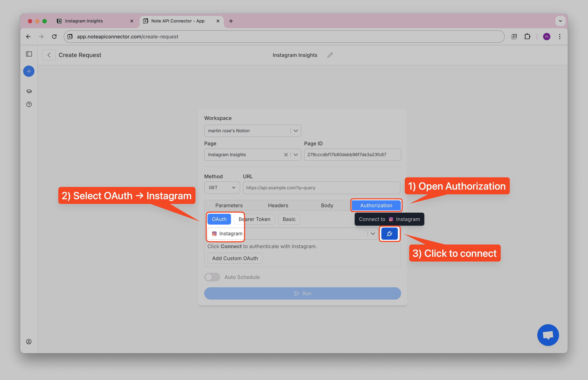Open the chat support bubble
The width and height of the screenshot is (588, 380).
click(548, 335)
